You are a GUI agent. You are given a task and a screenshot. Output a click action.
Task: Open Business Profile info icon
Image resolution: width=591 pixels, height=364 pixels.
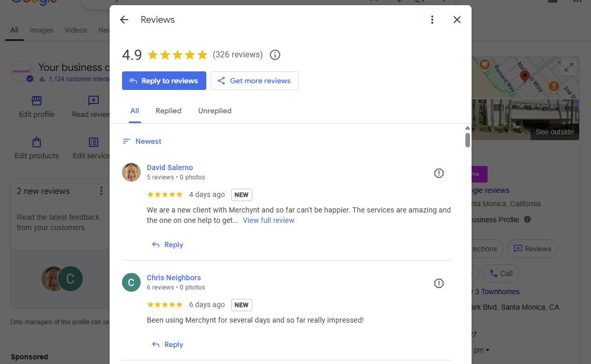[x=527, y=219]
